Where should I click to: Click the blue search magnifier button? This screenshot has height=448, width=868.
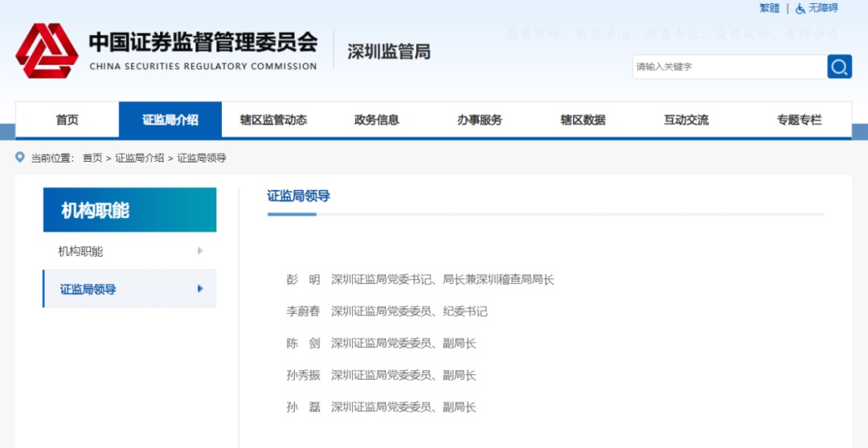(x=839, y=67)
